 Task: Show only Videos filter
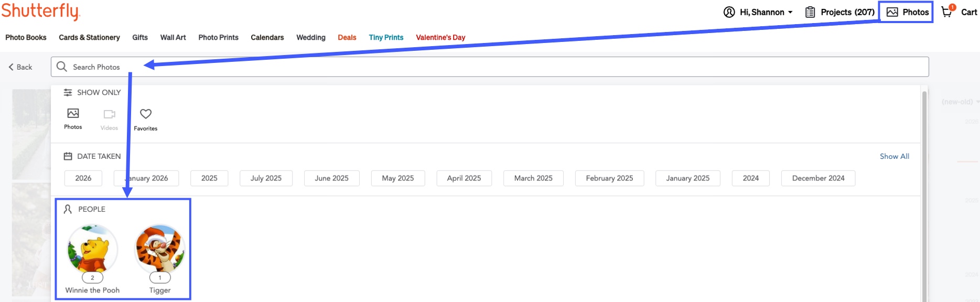click(x=109, y=120)
